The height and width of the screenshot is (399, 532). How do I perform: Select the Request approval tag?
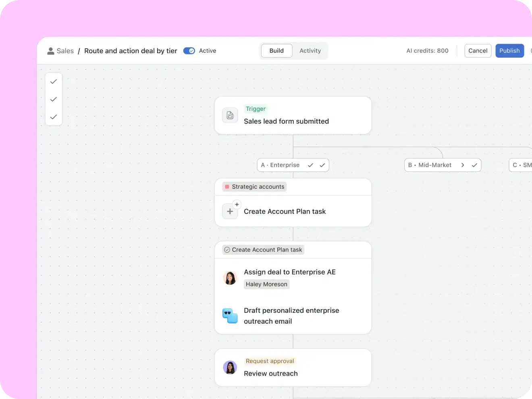pyautogui.click(x=270, y=361)
